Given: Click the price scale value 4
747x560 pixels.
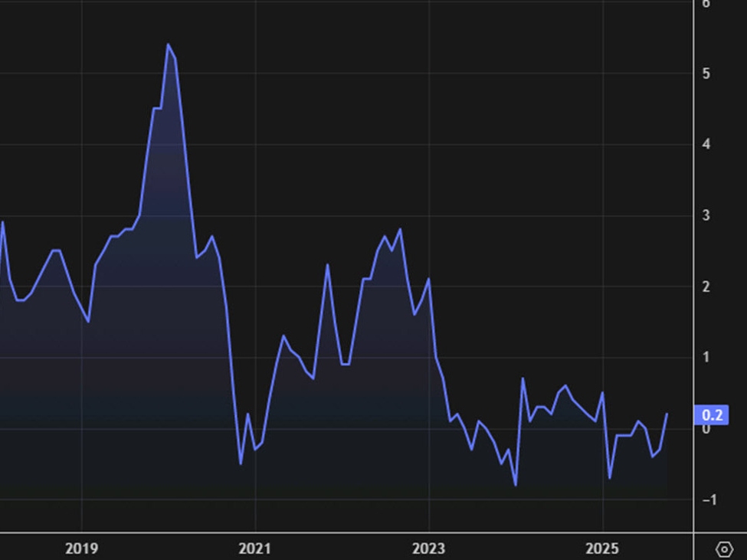Looking at the screenshot, I should click(x=706, y=144).
